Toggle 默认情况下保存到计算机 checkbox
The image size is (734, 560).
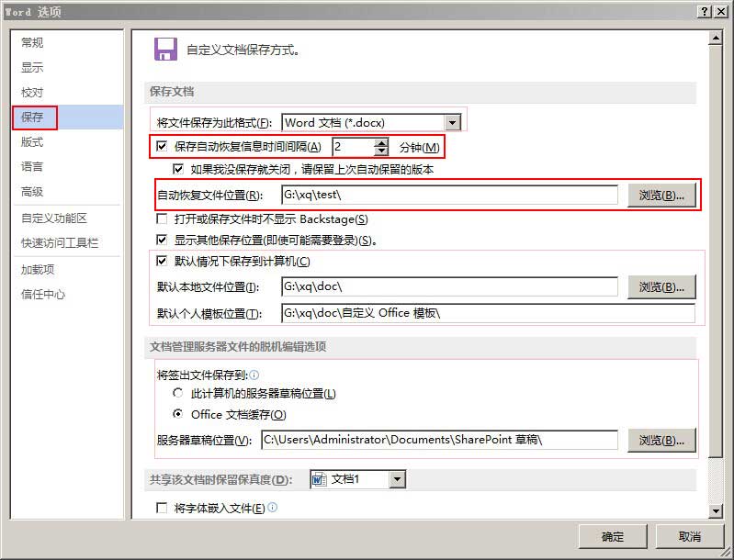pos(162,261)
